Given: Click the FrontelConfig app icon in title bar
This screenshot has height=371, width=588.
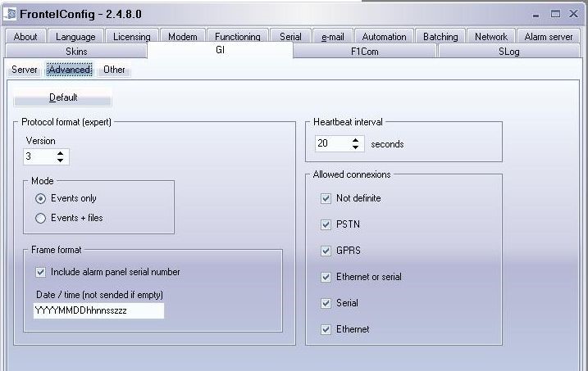Looking at the screenshot, I should [10, 14].
